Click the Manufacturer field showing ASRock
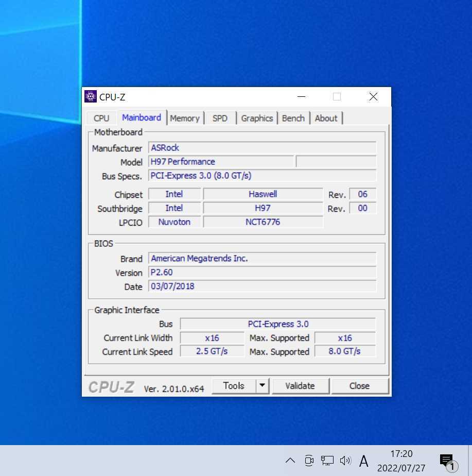Image resolution: width=472 pixels, height=476 pixels. [x=263, y=147]
